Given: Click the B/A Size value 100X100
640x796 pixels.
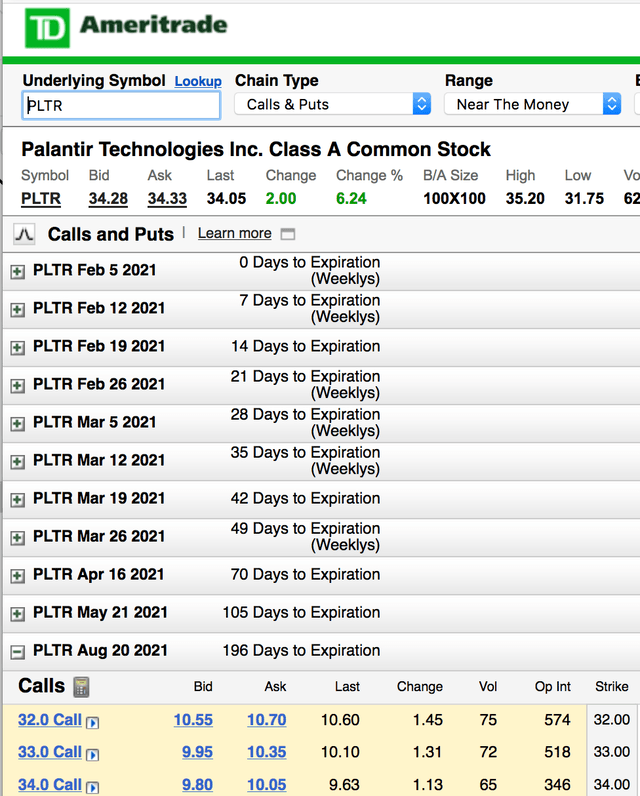Looking at the screenshot, I should pos(454,198).
